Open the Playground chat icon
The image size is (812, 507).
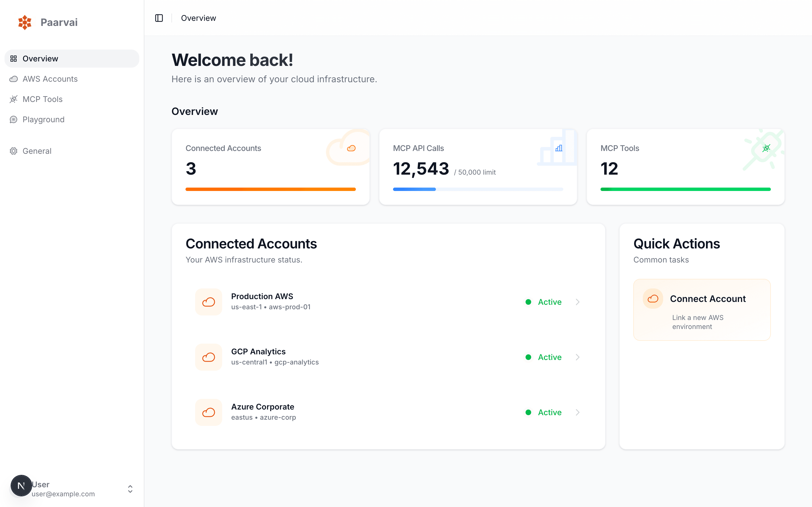[14, 119]
